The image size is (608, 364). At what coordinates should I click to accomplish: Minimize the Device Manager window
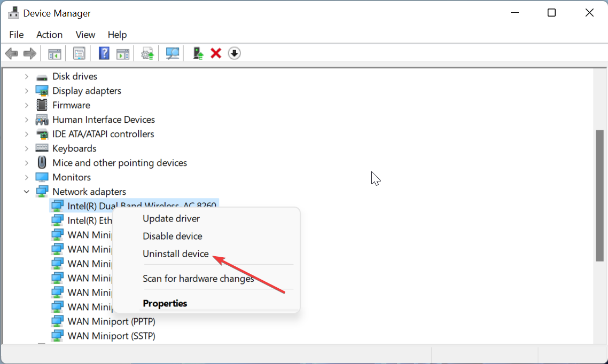pos(515,13)
